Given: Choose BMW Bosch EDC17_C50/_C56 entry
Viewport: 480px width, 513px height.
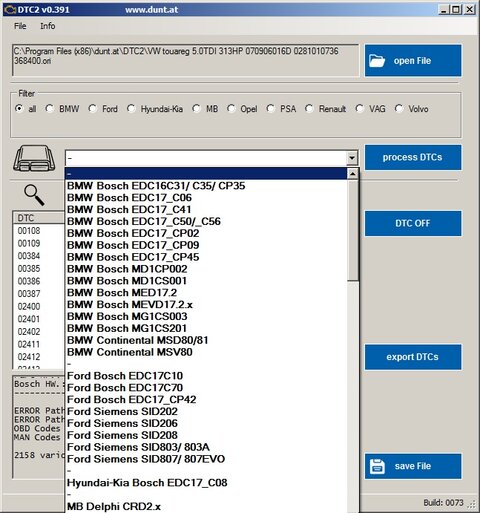Looking at the screenshot, I should click(206, 221).
